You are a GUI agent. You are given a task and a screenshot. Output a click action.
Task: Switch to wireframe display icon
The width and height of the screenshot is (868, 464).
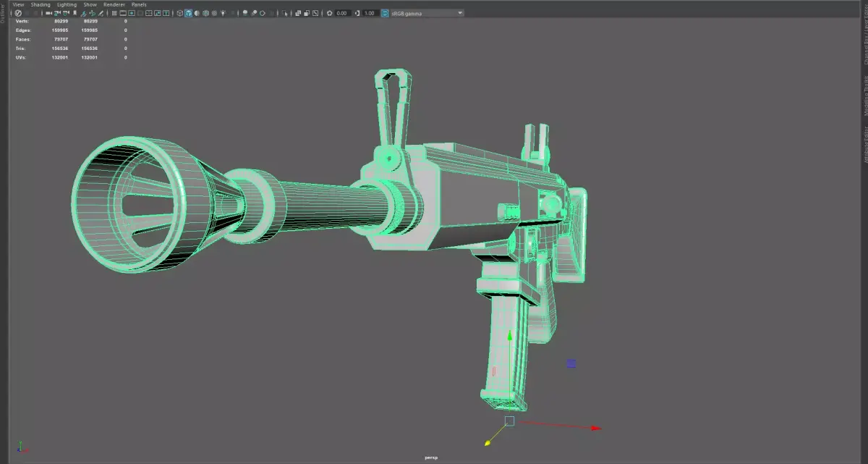[180, 13]
